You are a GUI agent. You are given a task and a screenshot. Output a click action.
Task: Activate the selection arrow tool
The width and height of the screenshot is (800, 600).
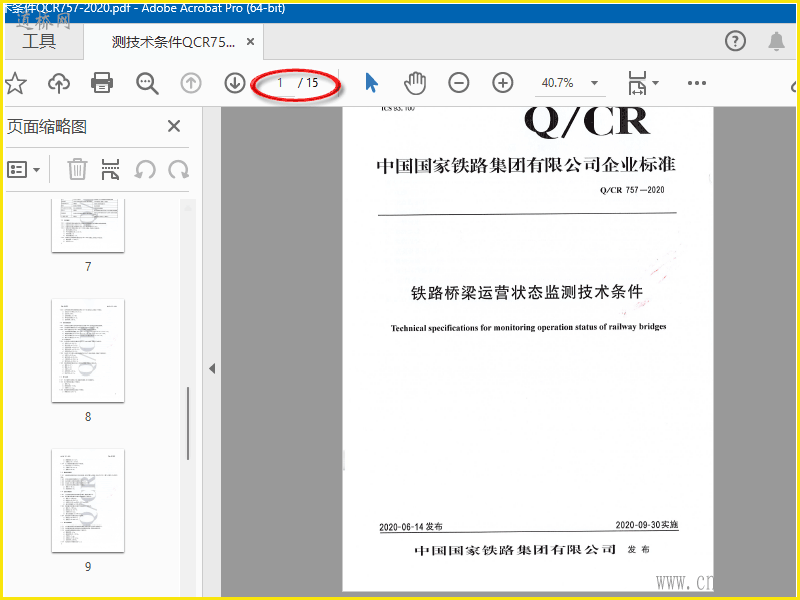371,83
